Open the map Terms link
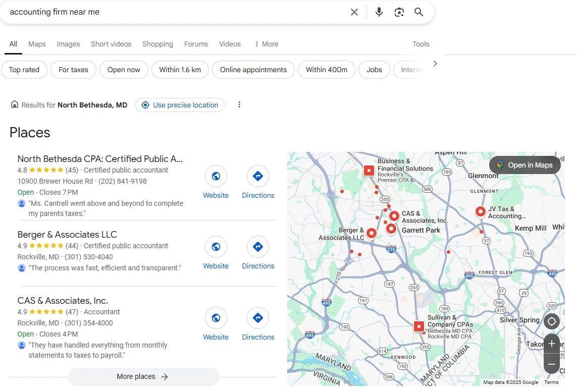 [x=551, y=382]
